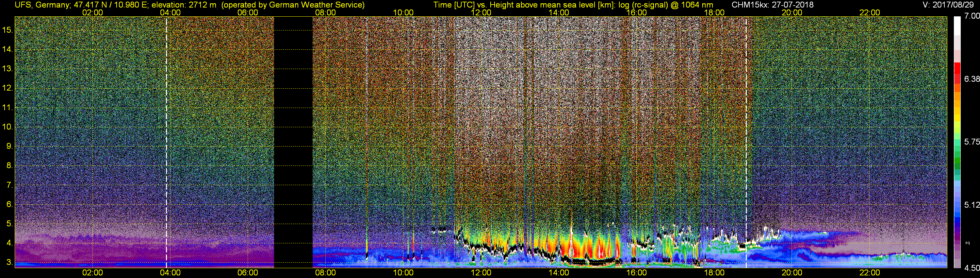The width and height of the screenshot is (980, 278).
Task: Click the colorbar value '5.12'
Action: 972,205
